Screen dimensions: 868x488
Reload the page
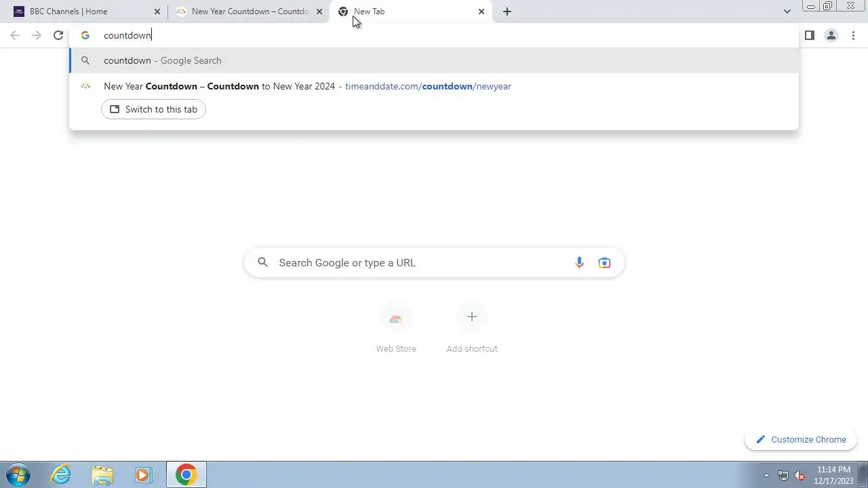coord(58,35)
